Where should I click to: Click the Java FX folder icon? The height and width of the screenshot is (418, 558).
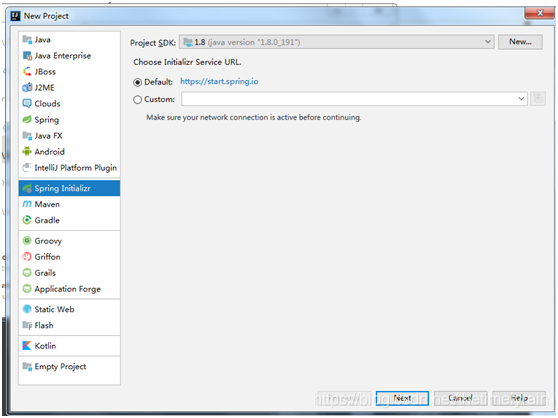[x=27, y=136]
